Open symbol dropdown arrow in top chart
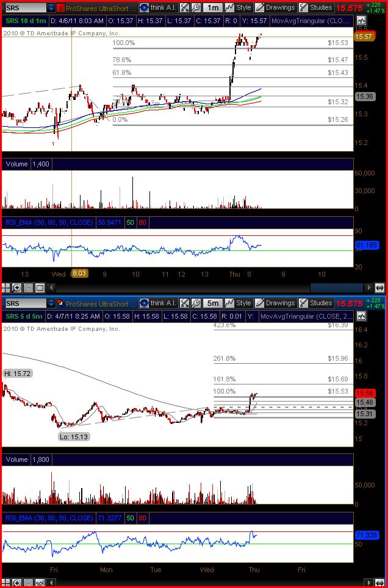This screenshot has height=588, width=388. (51, 8)
